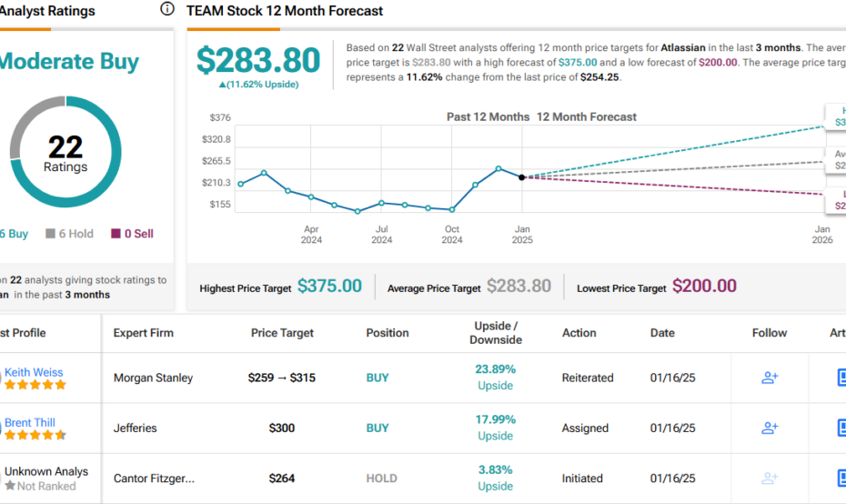Sort by Price Target column header
The width and height of the screenshot is (846, 504).
[282, 333]
